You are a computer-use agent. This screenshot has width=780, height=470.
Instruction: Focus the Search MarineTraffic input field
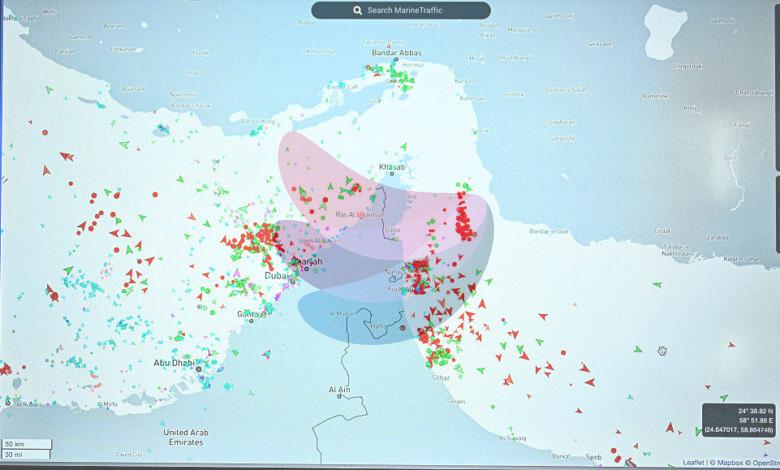click(x=410, y=10)
